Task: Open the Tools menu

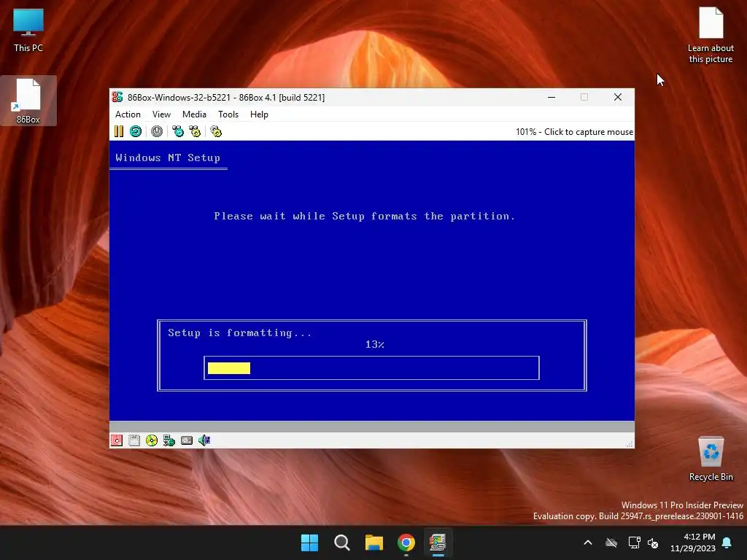Action: tap(228, 114)
